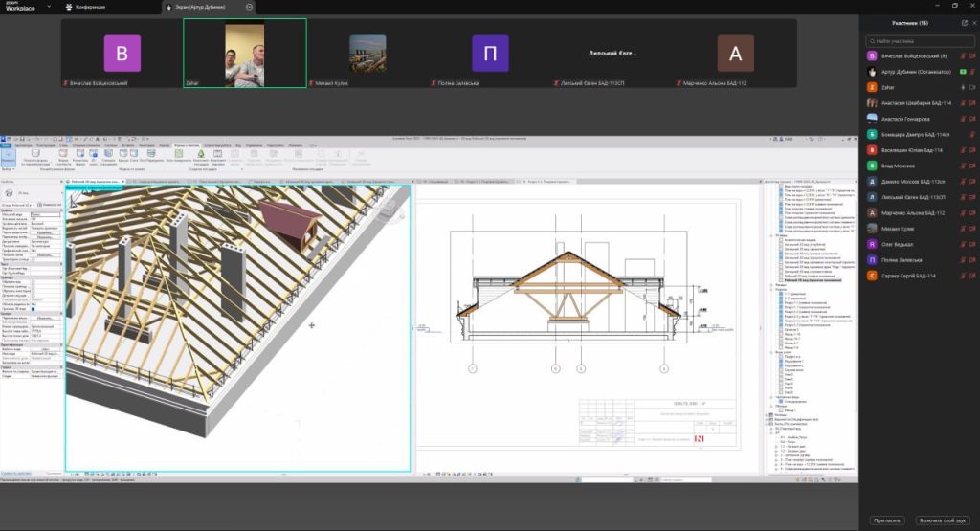Click the Пригласить button
This screenshot has height=531, width=980.
click(x=885, y=520)
